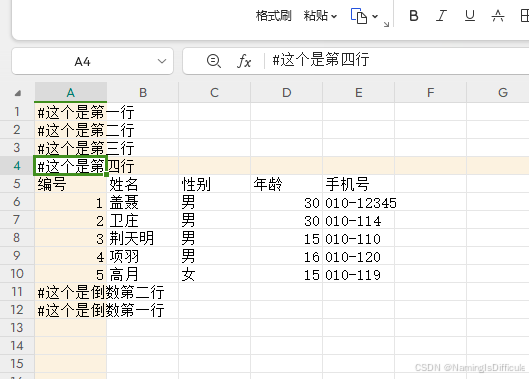This screenshot has height=379, width=529.
Task: Select column F header
Action: pos(430,92)
